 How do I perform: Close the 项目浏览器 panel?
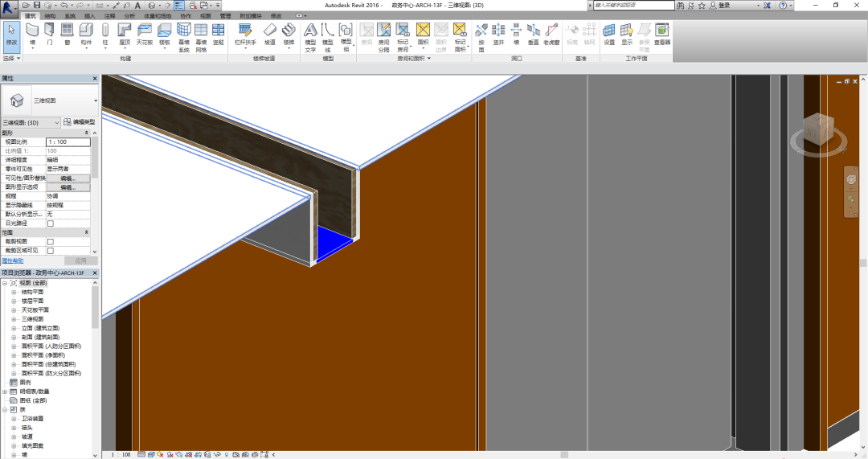click(95, 273)
